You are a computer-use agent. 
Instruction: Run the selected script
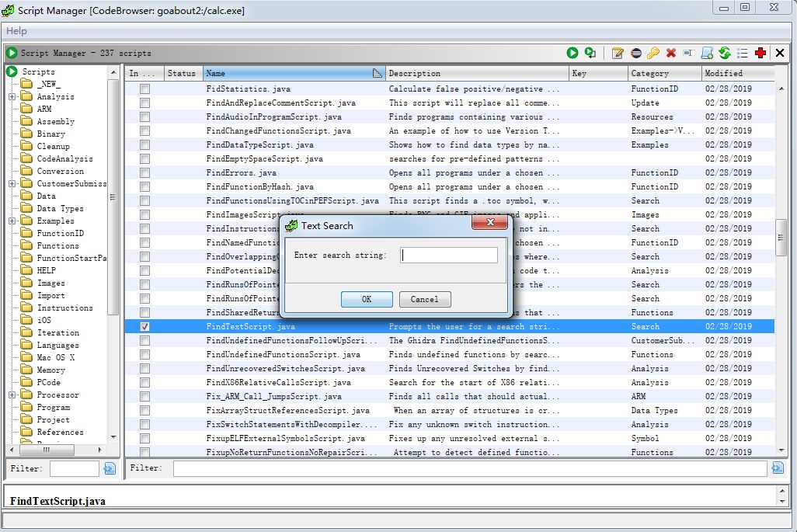tap(573, 53)
